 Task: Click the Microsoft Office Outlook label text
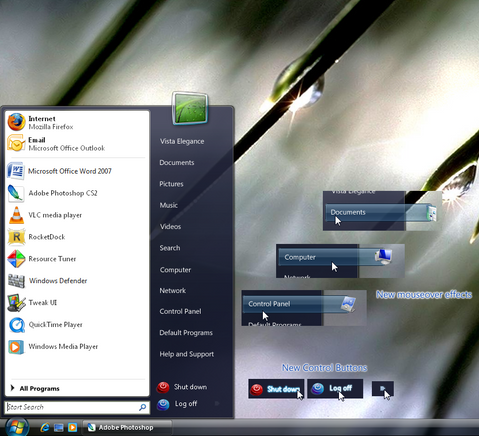67,148
